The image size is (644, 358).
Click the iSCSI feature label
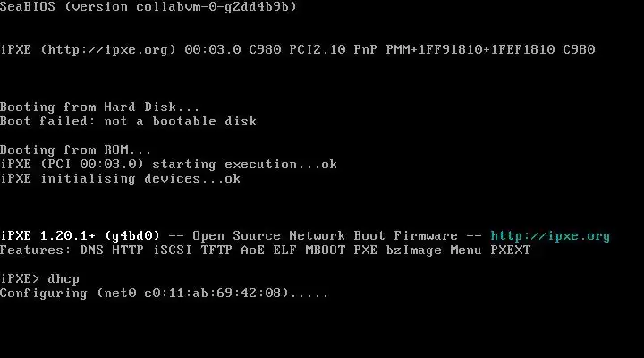(x=172, y=250)
